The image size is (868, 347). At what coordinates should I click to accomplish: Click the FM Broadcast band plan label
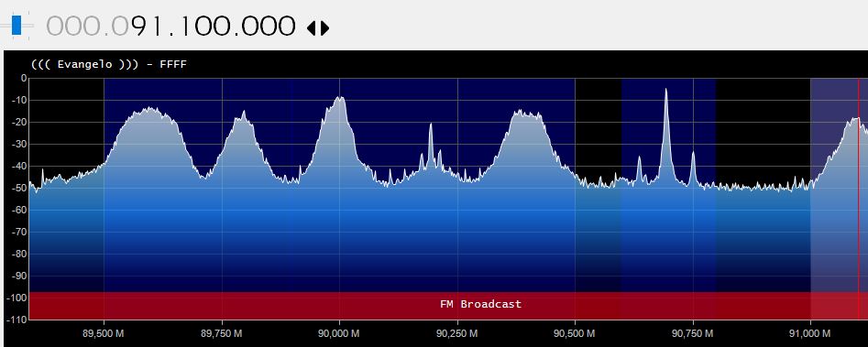click(x=480, y=304)
